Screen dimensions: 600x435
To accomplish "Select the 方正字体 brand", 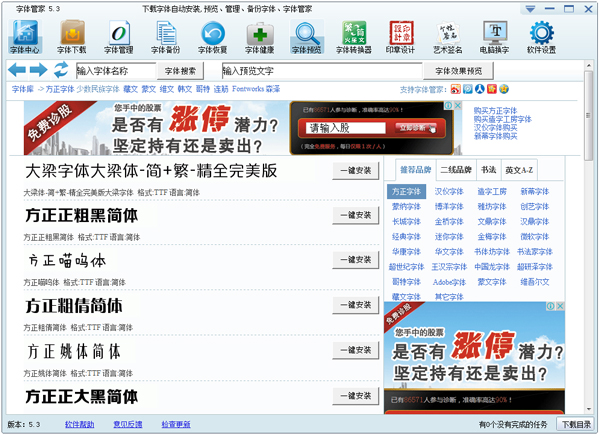I will click(x=406, y=191).
